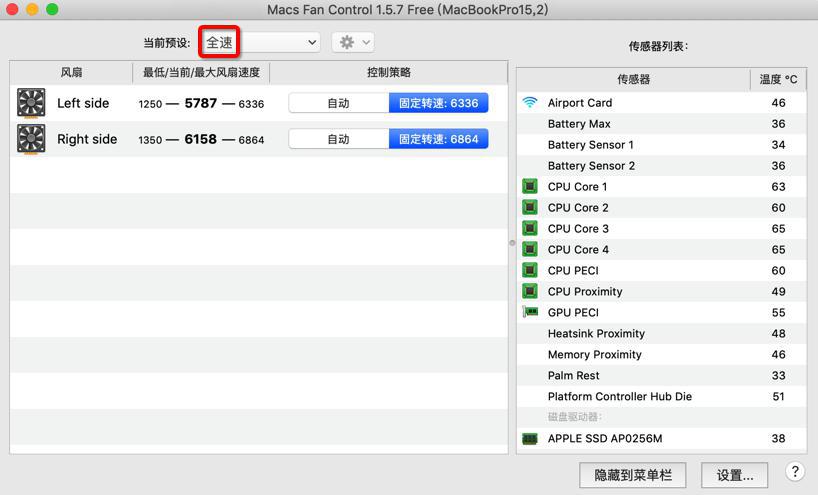This screenshot has height=495, width=818.
Task: Click the APPLE SSD drive icon
Action: (530, 439)
